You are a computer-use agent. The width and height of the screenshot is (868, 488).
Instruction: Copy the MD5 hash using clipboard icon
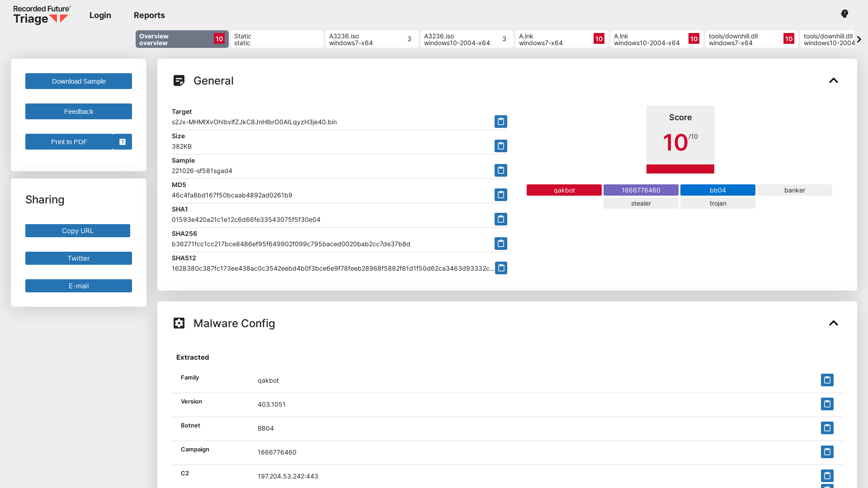[x=500, y=195]
